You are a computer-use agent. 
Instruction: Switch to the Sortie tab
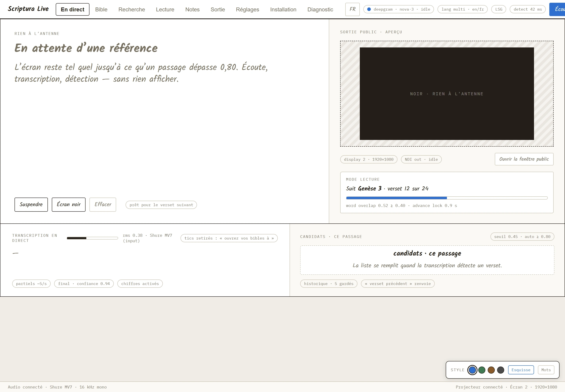pyautogui.click(x=218, y=9)
